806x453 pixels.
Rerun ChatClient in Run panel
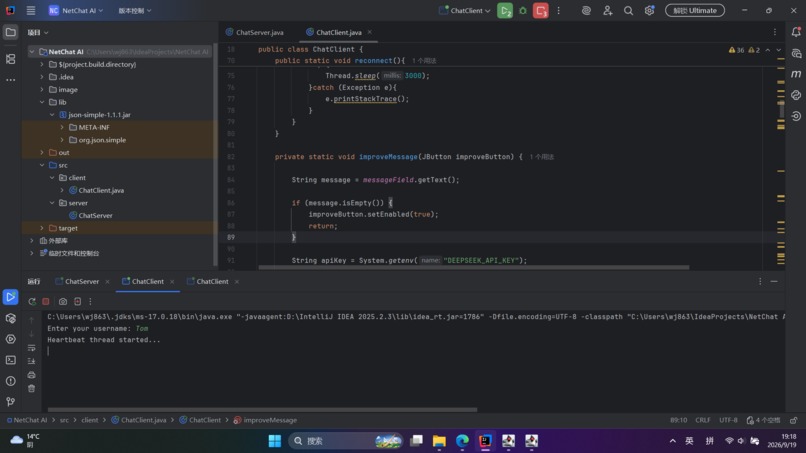[32, 301]
